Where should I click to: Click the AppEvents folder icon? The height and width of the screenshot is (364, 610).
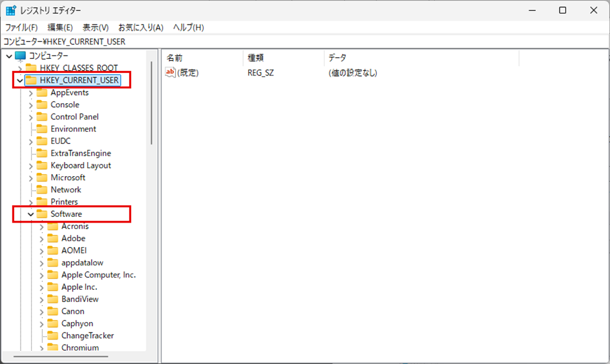[x=42, y=92]
